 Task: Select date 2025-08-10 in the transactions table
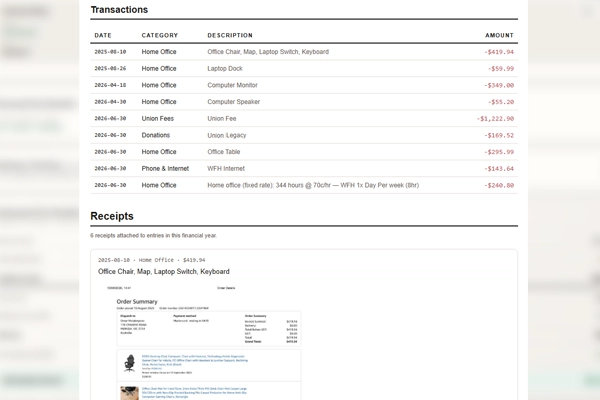point(110,52)
